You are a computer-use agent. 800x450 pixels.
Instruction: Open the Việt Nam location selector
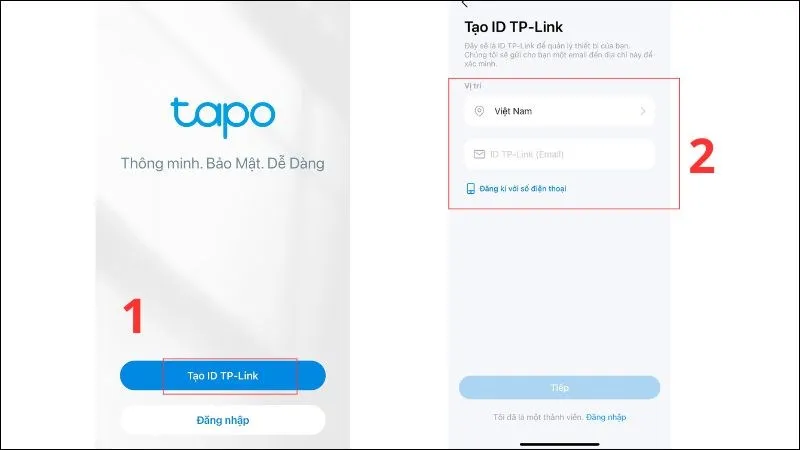[x=560, y=111]
